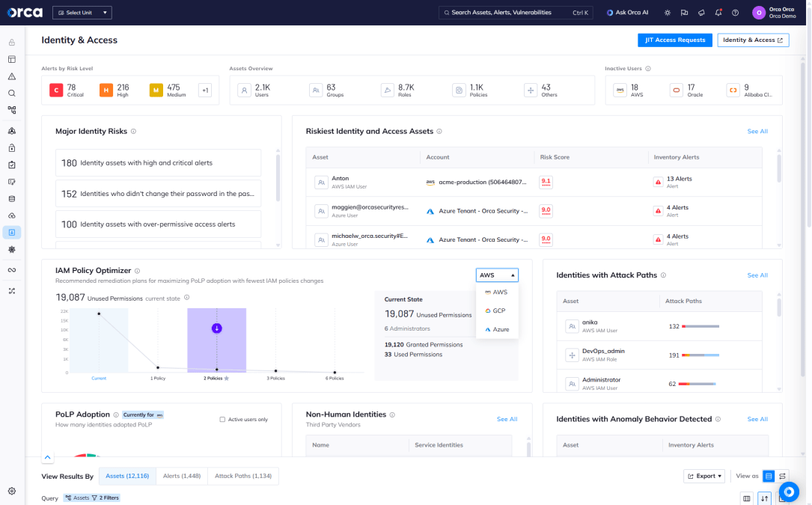This screenshot has width=812, height=505.
Task: Click the announcements megaphone icon
Action: [x=701, y=13]
